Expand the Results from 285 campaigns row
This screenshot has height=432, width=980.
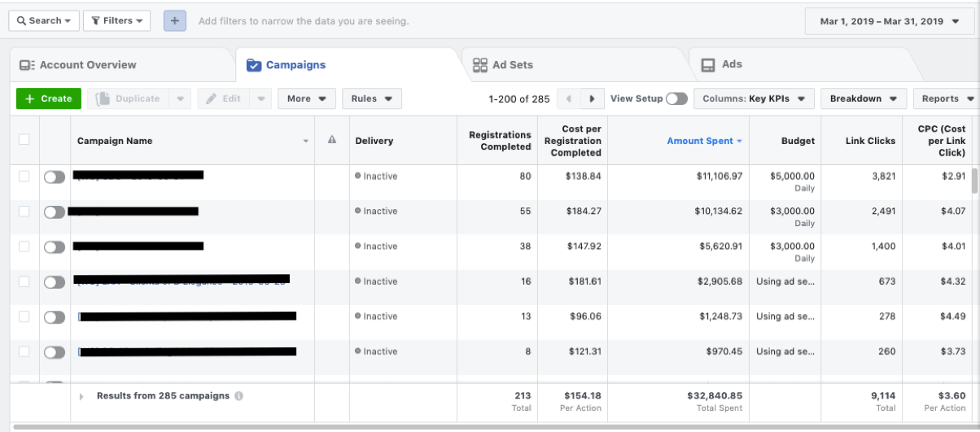81,396
